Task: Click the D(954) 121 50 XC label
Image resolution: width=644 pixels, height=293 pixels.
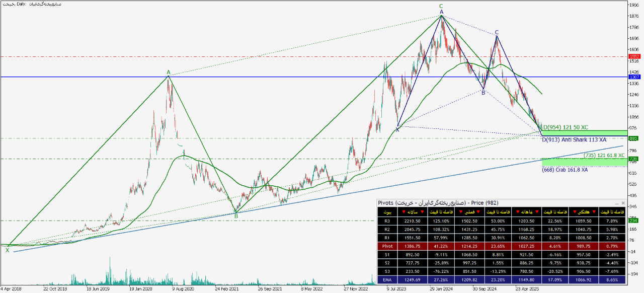Action: click(566, 127)
